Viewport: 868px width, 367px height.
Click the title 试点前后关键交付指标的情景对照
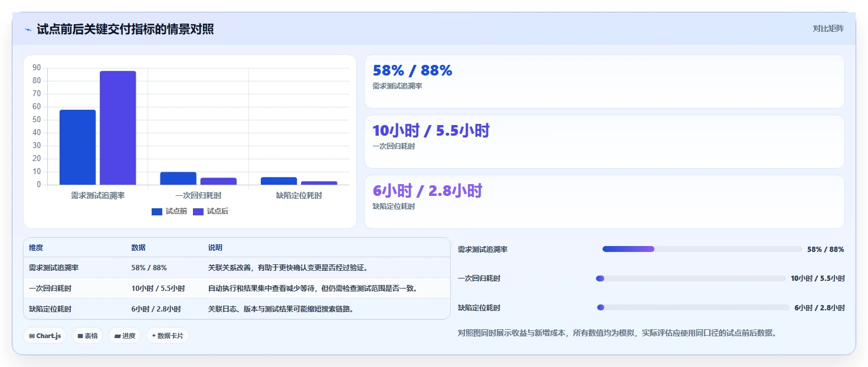(125, 29)
